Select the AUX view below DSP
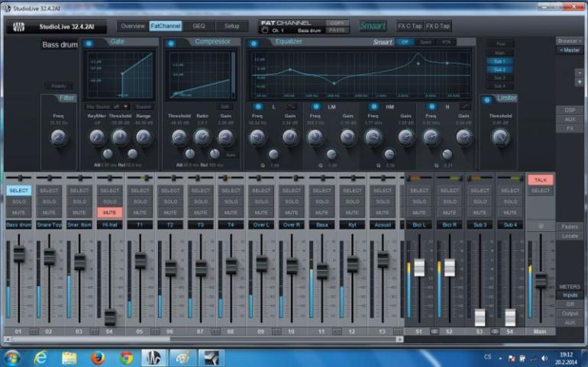 [570, 120]
